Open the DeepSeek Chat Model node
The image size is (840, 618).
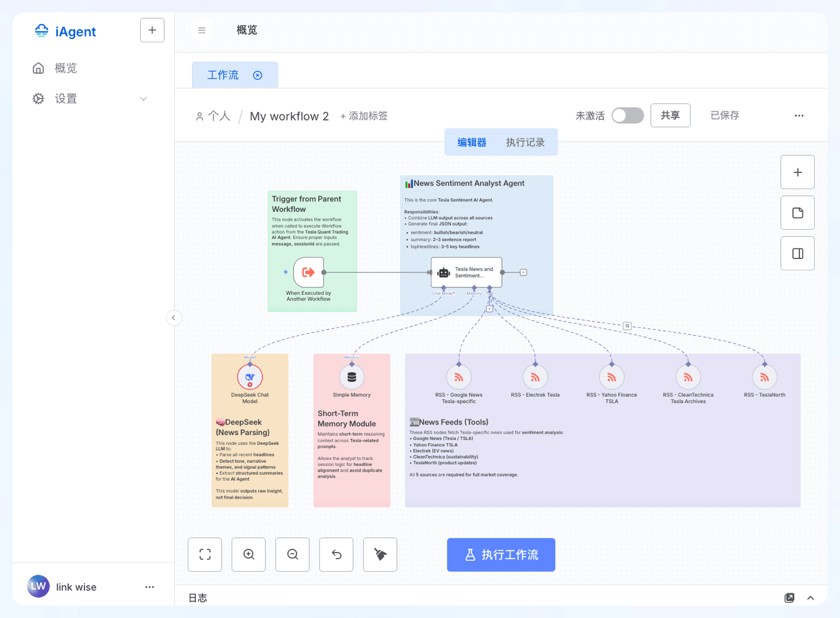[x=250, y=377]
